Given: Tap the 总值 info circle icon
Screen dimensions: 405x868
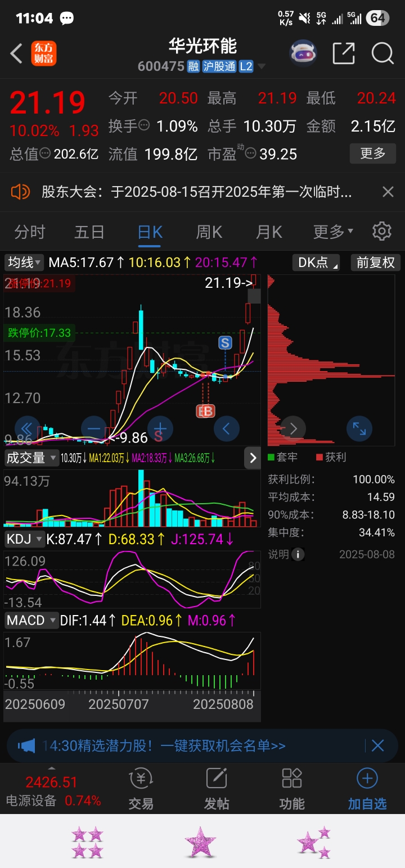Looking at the screenshot, I should tap(46, 153).
